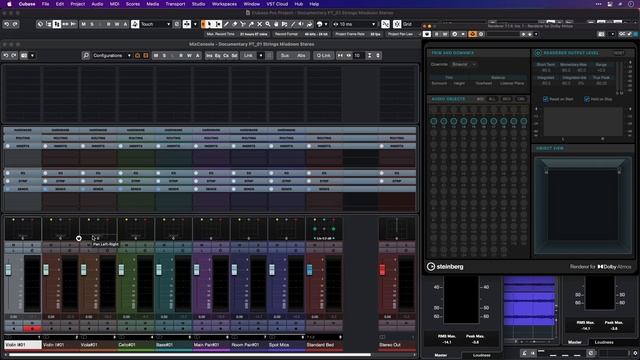
Task: Toggle the Renderer Output Level power icon
Action: (538, 53)
